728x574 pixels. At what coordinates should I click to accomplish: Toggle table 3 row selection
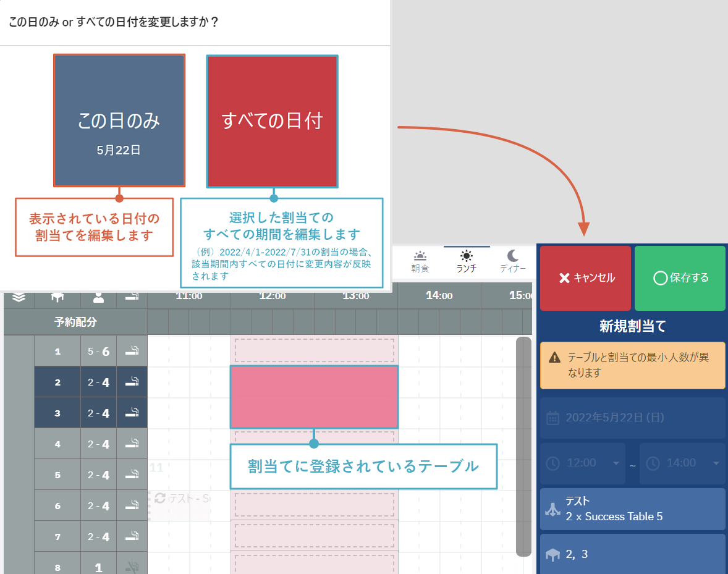click(x=57, y=413)
